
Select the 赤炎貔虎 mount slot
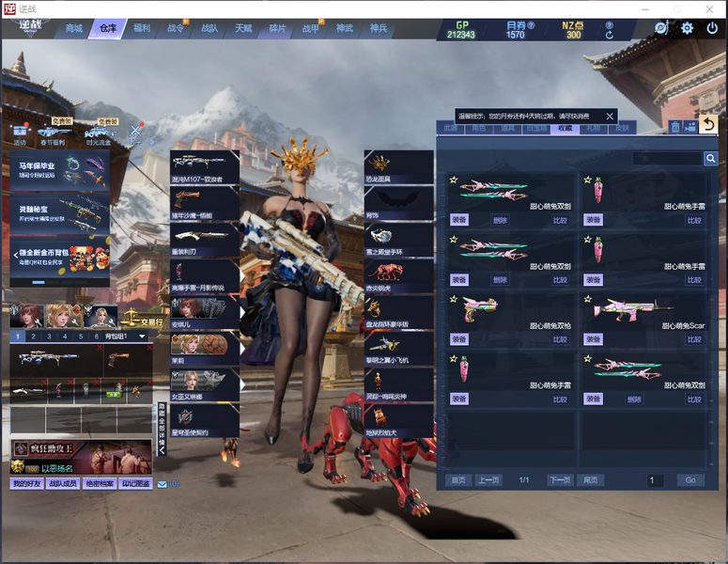point(399,275)
